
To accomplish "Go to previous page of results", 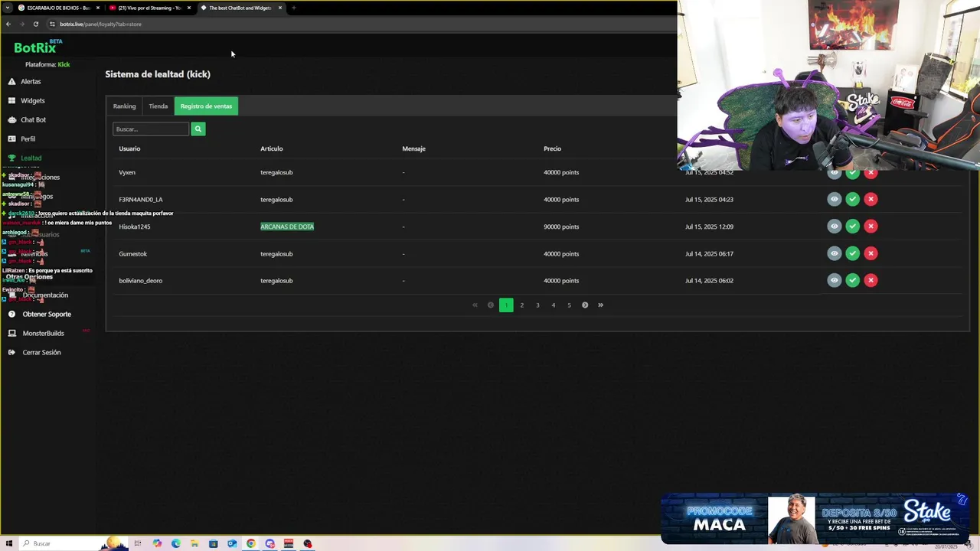I will tap(491, 305).
